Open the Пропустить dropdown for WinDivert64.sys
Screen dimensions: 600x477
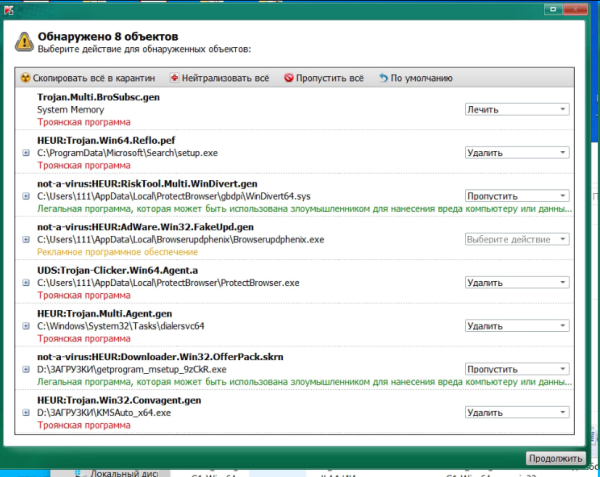tap(517, 196)
